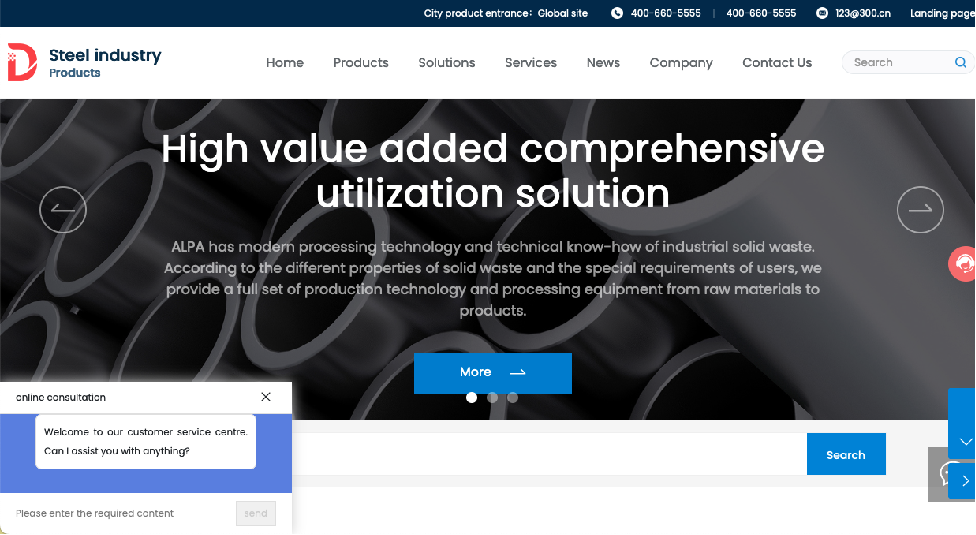Open the red customer service headset icon

962,264
